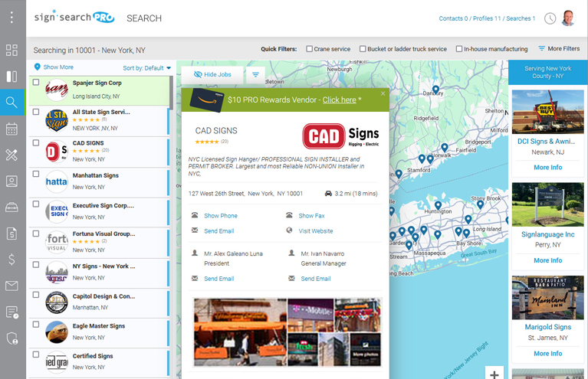Click the map pin near Huntington

[x=438, y=206]
